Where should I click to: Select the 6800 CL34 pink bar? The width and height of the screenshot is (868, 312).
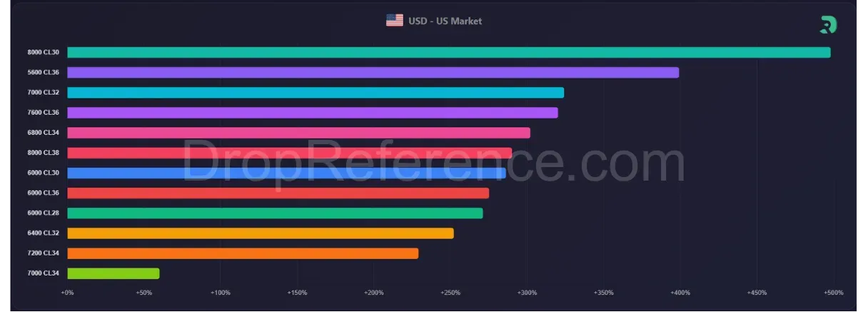tap(298, 133)
